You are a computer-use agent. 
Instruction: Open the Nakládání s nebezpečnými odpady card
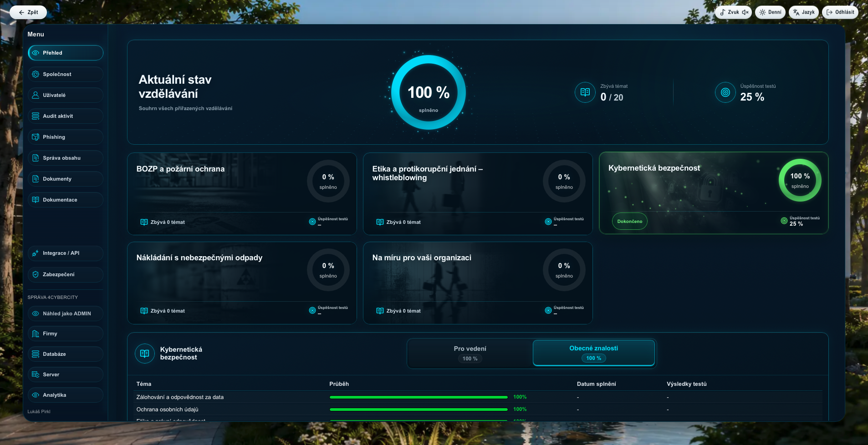click(x=242, y=283)
